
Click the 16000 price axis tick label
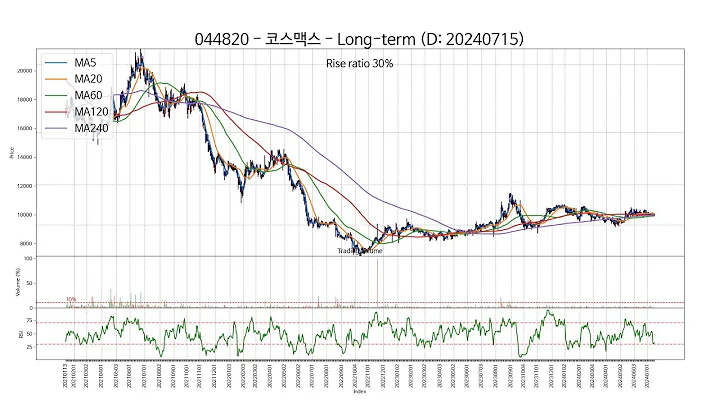point(25,129)
